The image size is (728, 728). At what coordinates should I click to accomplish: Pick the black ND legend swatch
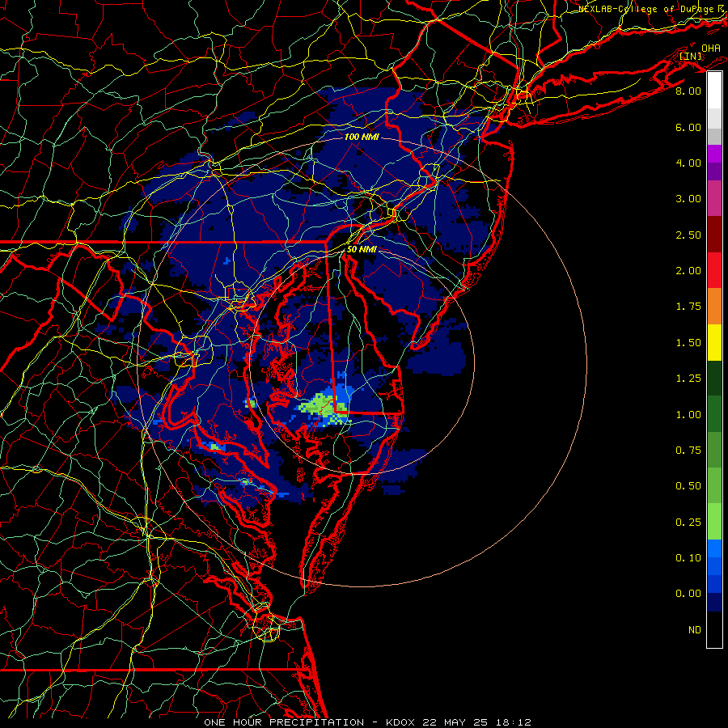[x=714, y=629]
